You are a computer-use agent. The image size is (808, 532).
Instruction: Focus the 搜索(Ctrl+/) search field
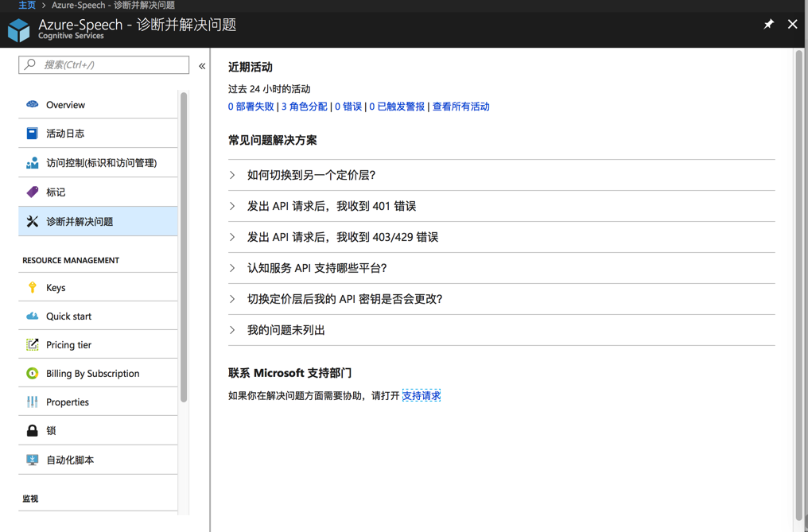103,64
